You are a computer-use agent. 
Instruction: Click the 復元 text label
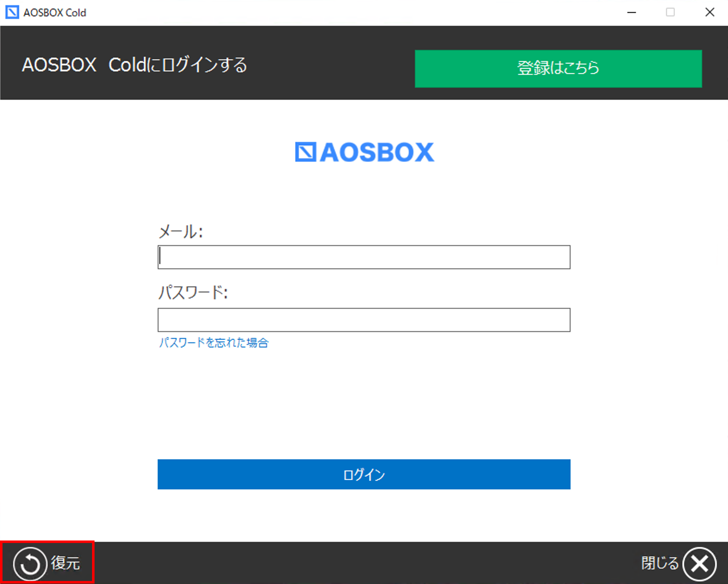[x=66, y=563]
